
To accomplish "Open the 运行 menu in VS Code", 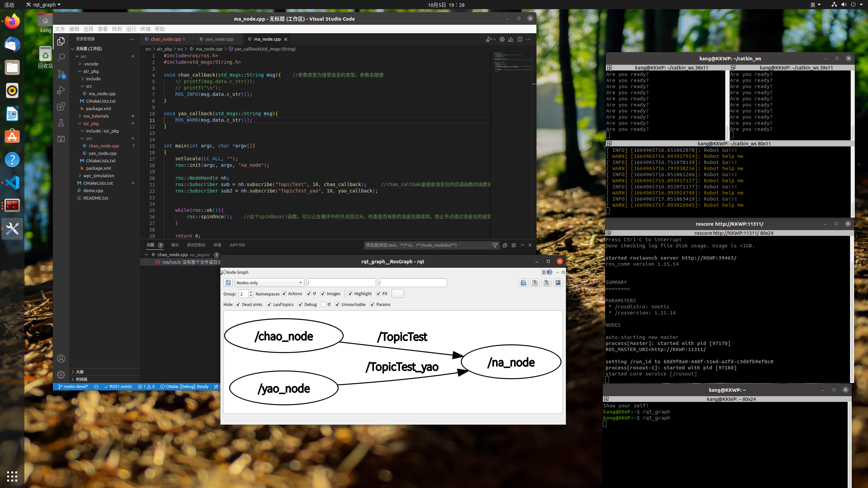I will click(131, 29).
